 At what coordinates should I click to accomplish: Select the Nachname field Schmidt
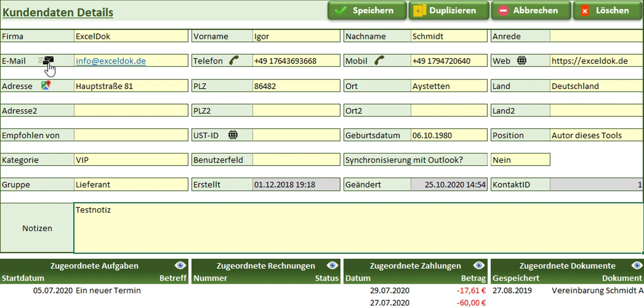coord(449,36)
